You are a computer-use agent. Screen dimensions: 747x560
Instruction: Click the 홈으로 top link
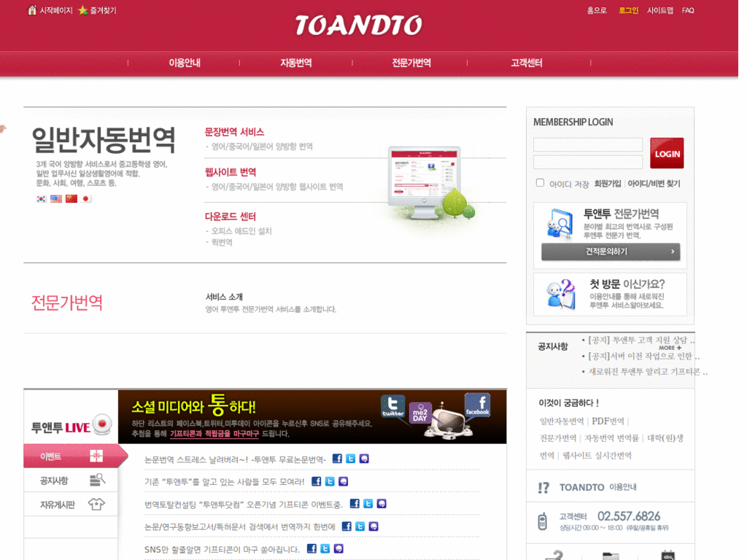(597, 10)
